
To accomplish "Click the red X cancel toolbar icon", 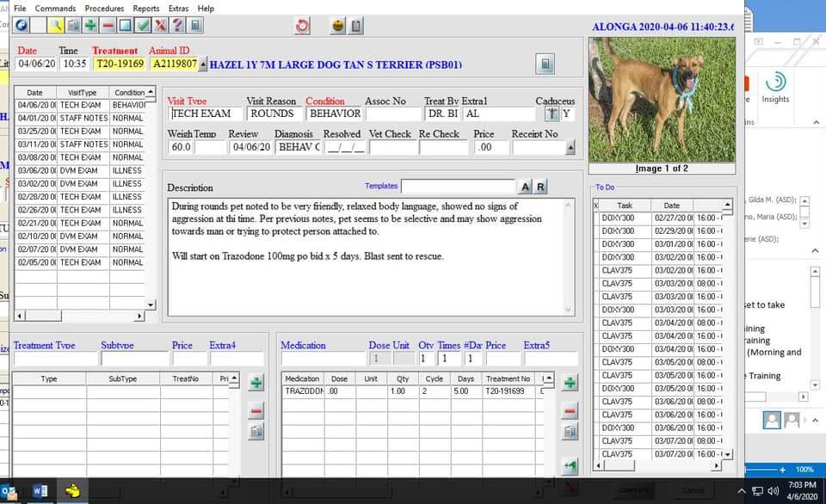I will point(160,26).
